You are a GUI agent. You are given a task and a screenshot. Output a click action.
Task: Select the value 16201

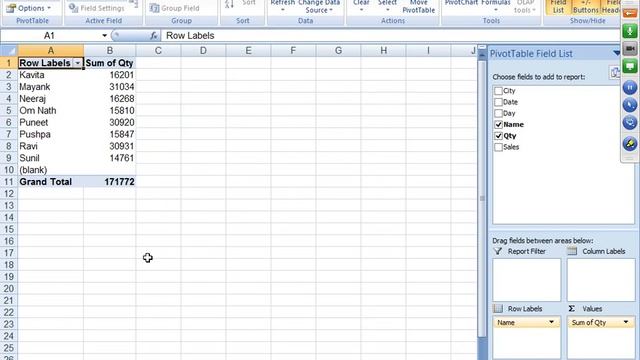[x=109, y=75]
